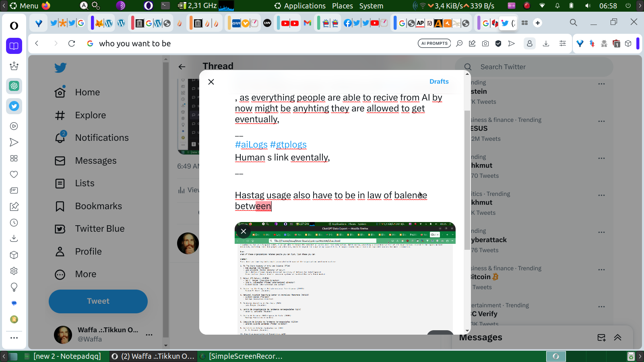Open Opera workspaces icon in sidebar

click(x=14, y=46)
